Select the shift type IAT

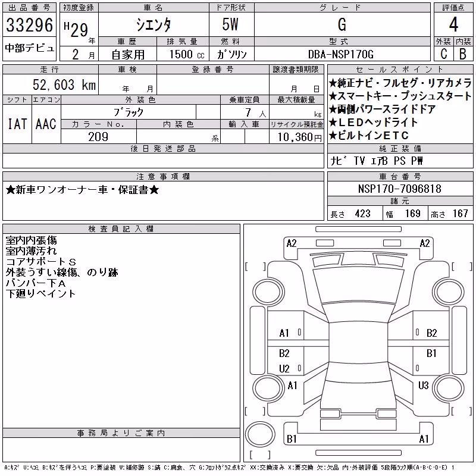[x=17, y=124]
